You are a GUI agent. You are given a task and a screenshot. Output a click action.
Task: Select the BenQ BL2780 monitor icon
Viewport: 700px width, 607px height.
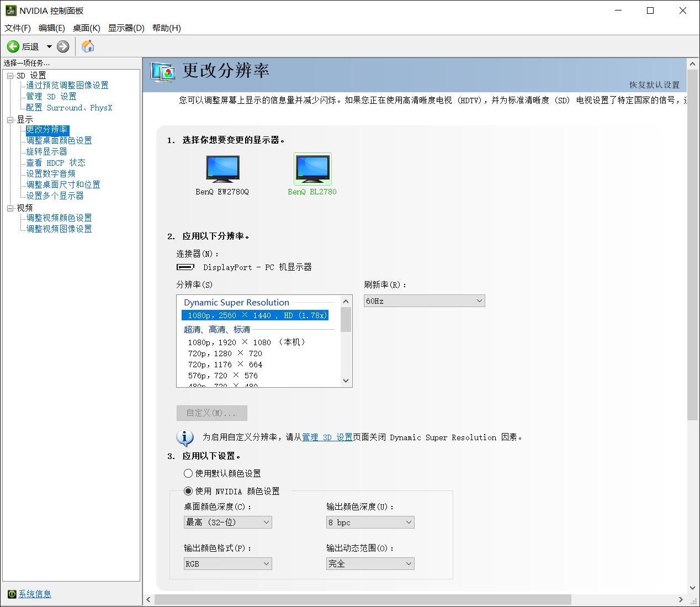click(x=312, y=168)
